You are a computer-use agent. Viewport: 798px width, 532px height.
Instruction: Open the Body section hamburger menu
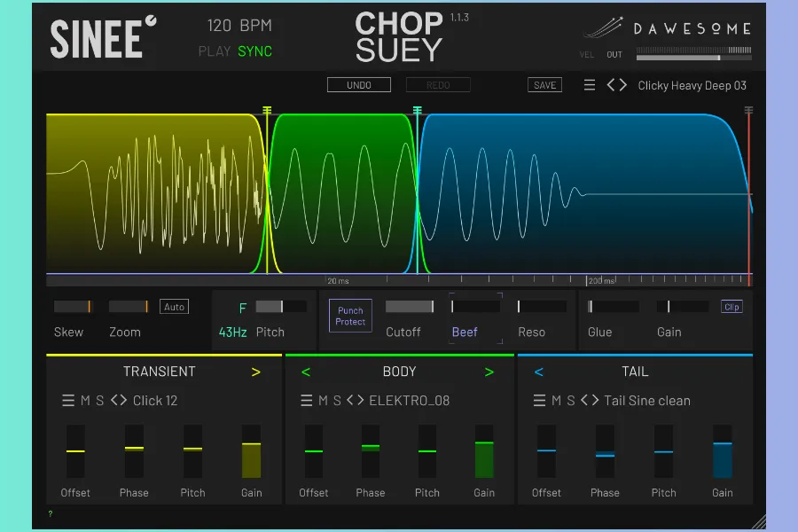pyautogui.click(x=307, y=401)
